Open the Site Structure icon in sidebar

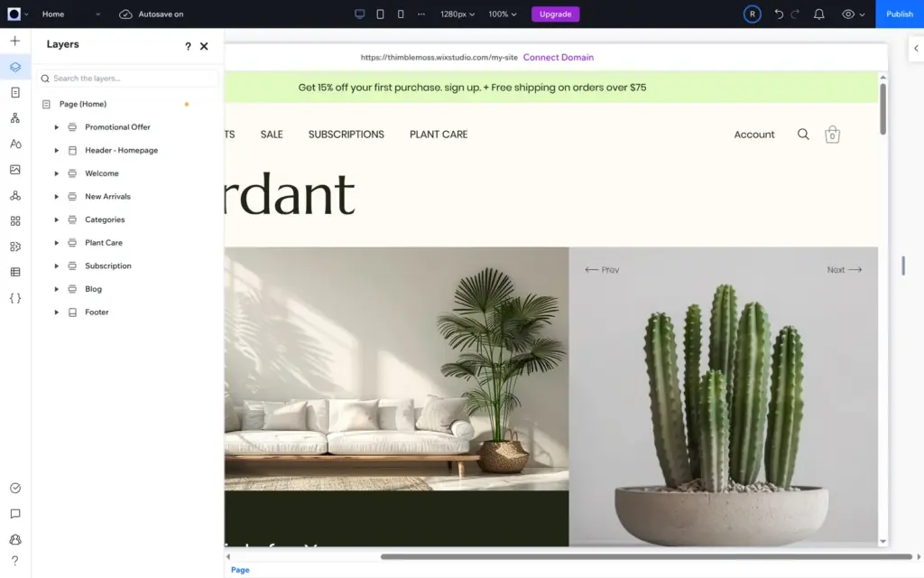(x=15, y=118)
